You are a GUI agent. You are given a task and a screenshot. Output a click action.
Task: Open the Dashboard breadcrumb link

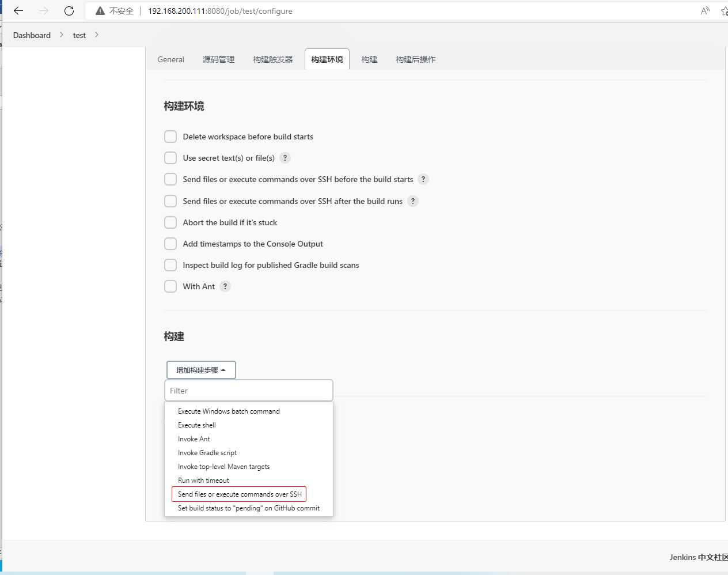[x=32, y=35]
